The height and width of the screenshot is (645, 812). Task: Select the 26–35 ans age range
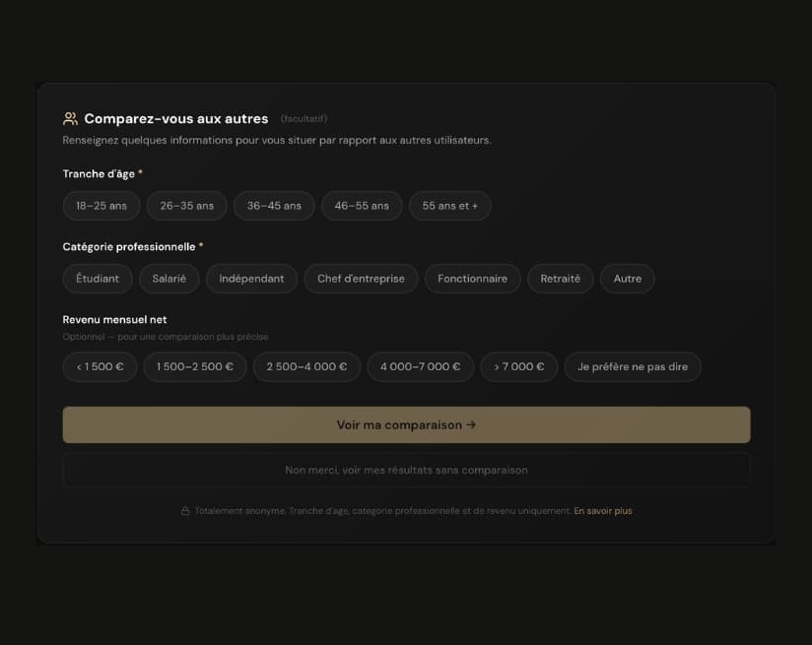(x=186, y=206)
